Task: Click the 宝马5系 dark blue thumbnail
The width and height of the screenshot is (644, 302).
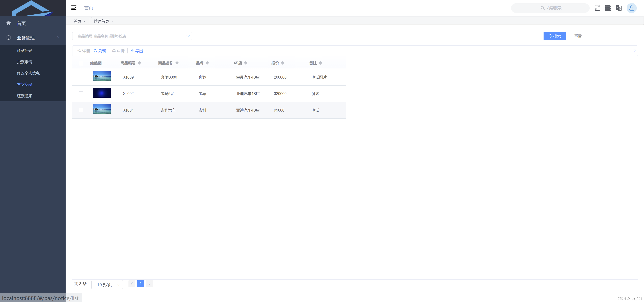Action: tap(101, 93)
